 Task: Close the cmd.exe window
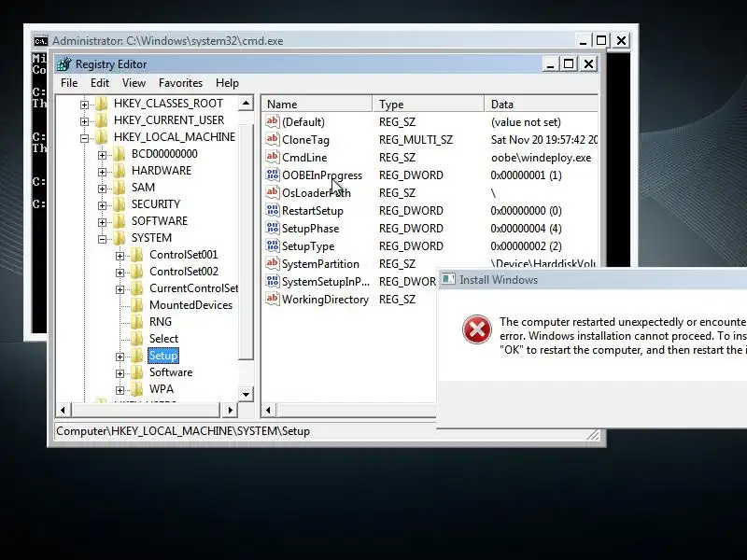(x=621, y=40)
